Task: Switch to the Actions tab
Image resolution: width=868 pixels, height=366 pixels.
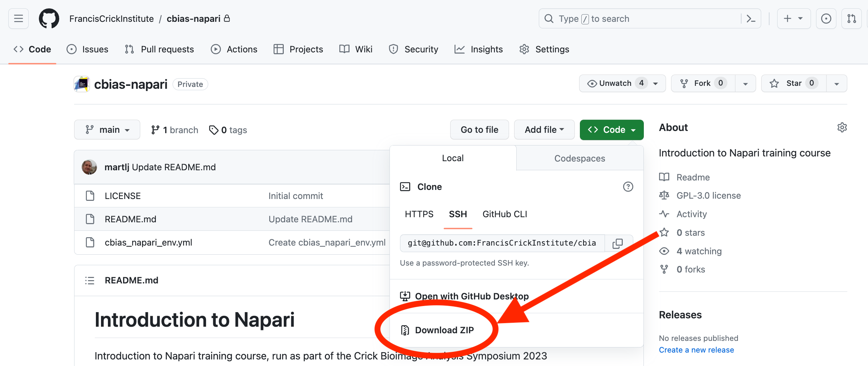Action: coord(234,49)
